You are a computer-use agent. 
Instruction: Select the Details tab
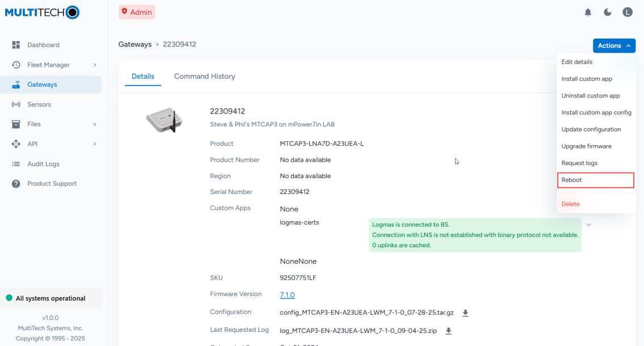point(143,77)
